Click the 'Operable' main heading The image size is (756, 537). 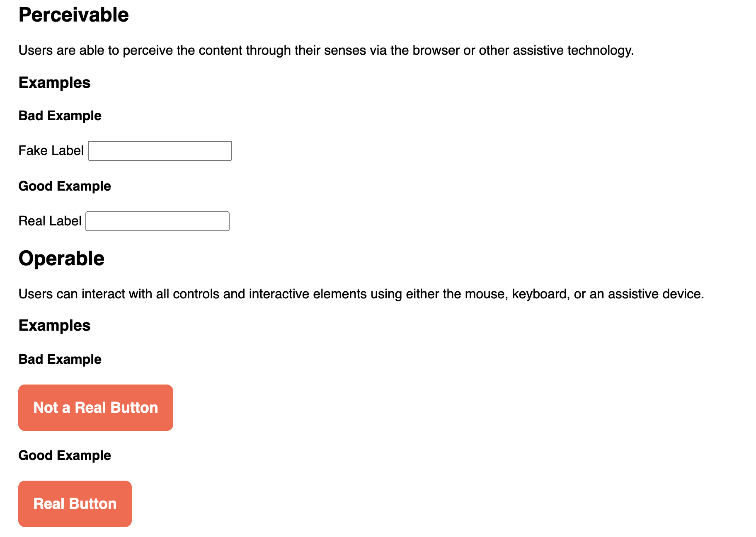pos(61,259)
